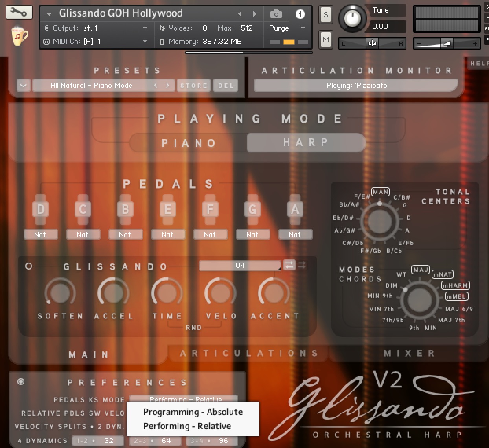Click the Voices icon in the header
Image resolution: width=489 pixels, height=448 pixels.
pyautogui.click(x=162, y=28)
